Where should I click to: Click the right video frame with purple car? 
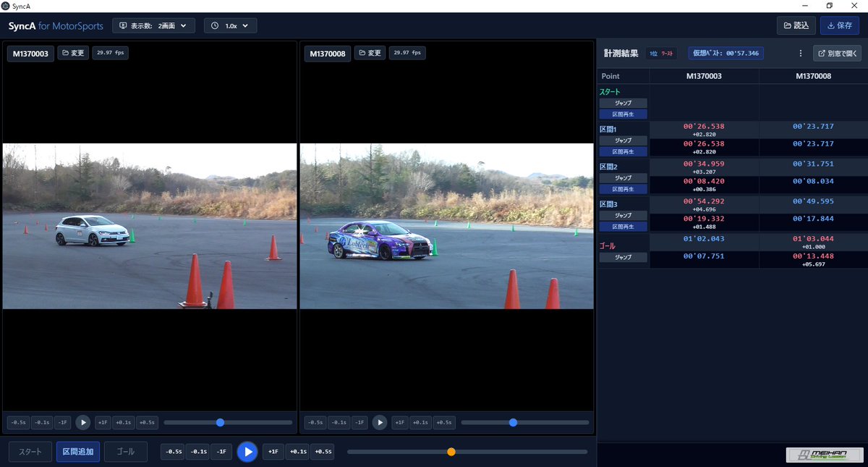pyautogui.click(x=446, y=226)
